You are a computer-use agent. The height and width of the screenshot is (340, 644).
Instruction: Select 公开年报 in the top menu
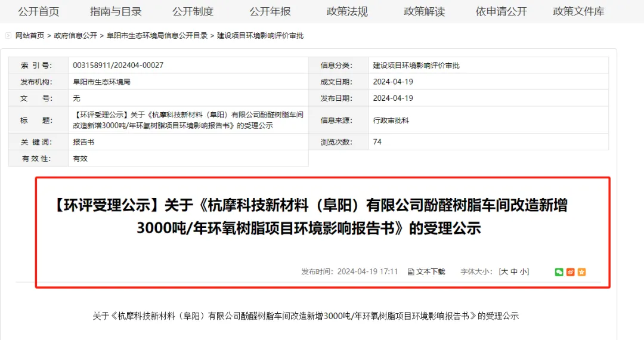[x=270, y=11]
